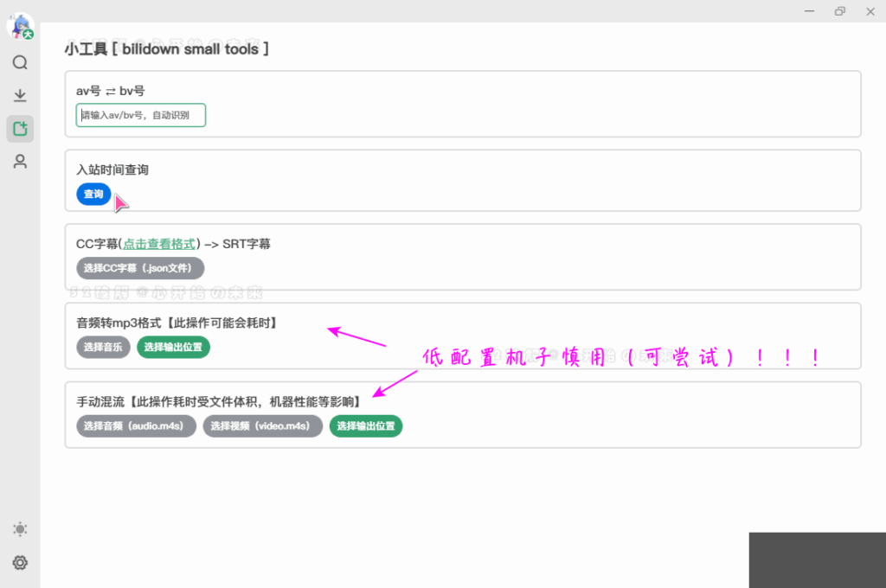Image resolution: width=886 pixels, height=588 pixels.
Task: Click the blue 查询 button
Action: tap(93, 194)
